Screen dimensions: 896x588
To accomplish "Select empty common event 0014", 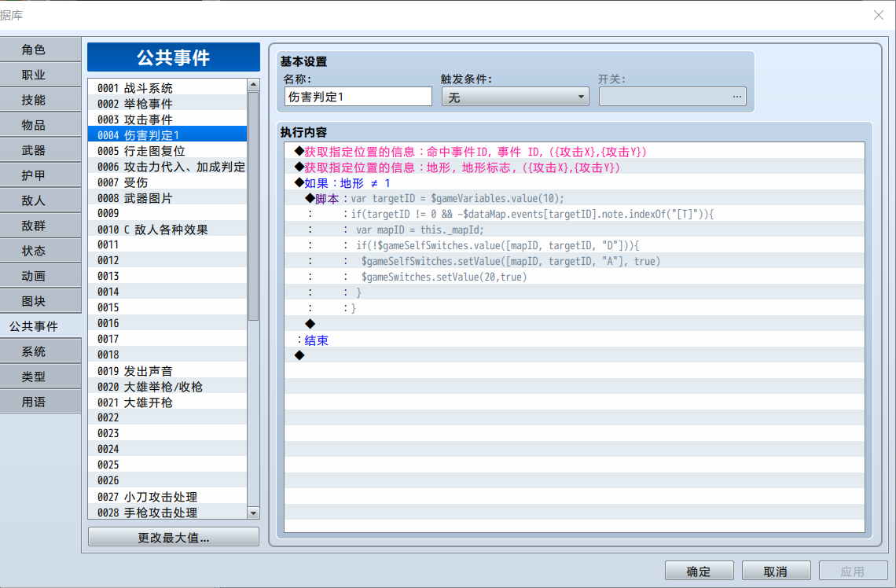I will click(x=167, y=292).
